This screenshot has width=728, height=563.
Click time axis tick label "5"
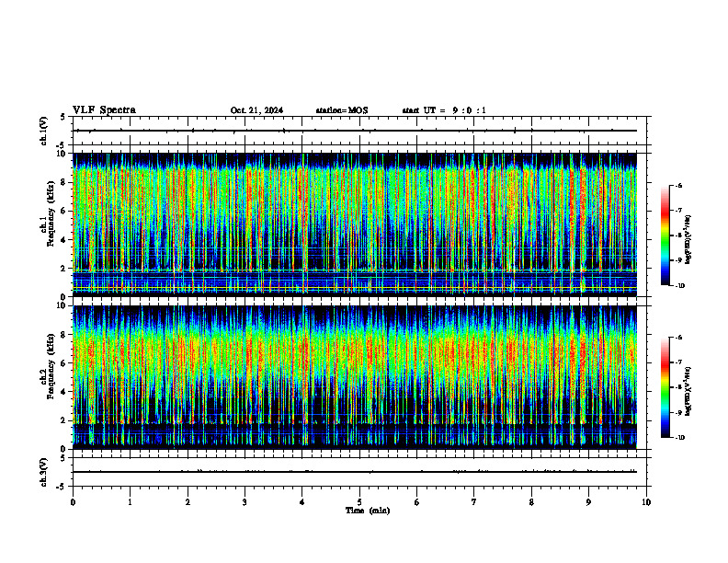(359, 502)
